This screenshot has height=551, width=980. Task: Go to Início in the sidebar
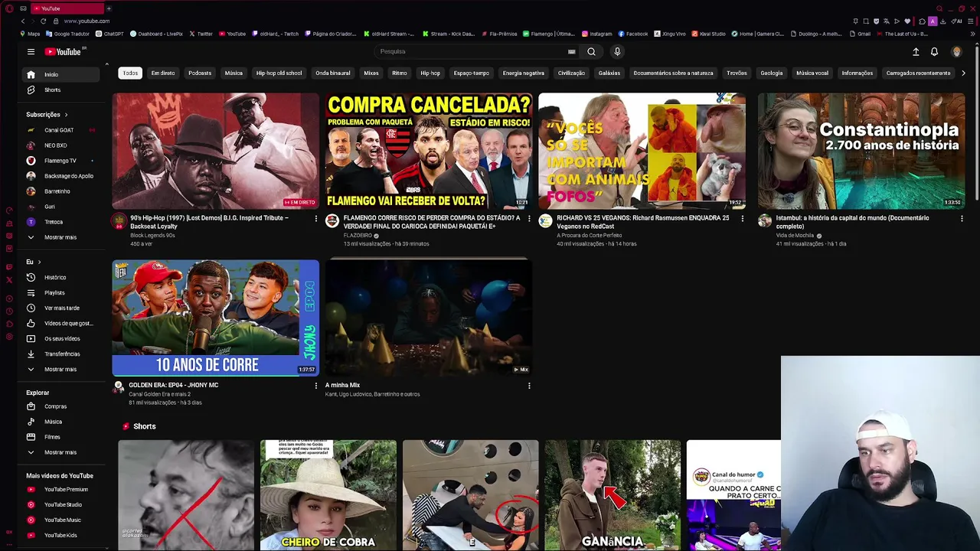pyautogui.click(x=61, y=74)
